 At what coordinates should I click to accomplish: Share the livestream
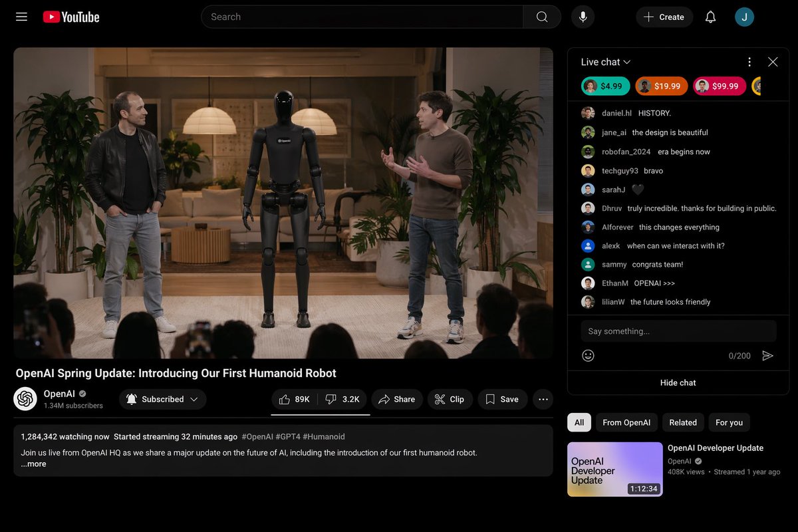(397, 399)
